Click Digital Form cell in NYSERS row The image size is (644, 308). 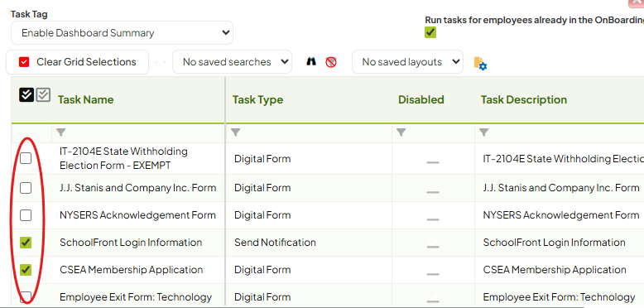262,215
